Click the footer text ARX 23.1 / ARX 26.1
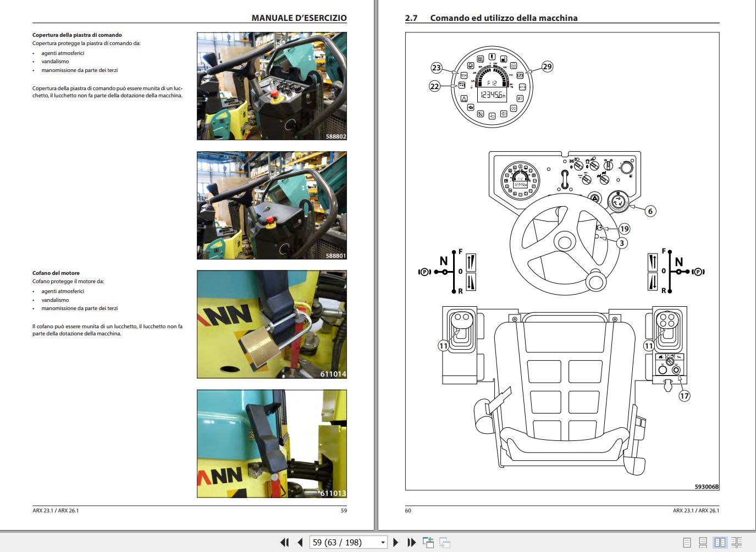Image resolution: width=756 pixels, height=552 pixels. [x=56, y=510]
